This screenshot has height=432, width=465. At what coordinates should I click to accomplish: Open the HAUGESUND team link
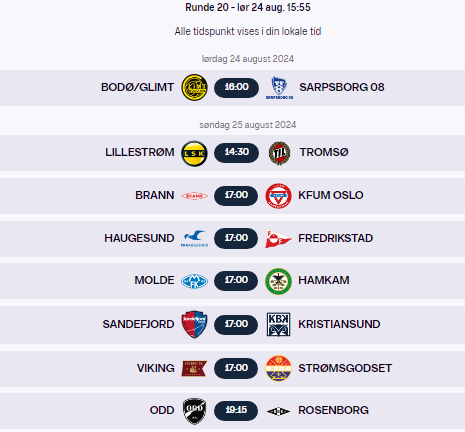point(139,238)
